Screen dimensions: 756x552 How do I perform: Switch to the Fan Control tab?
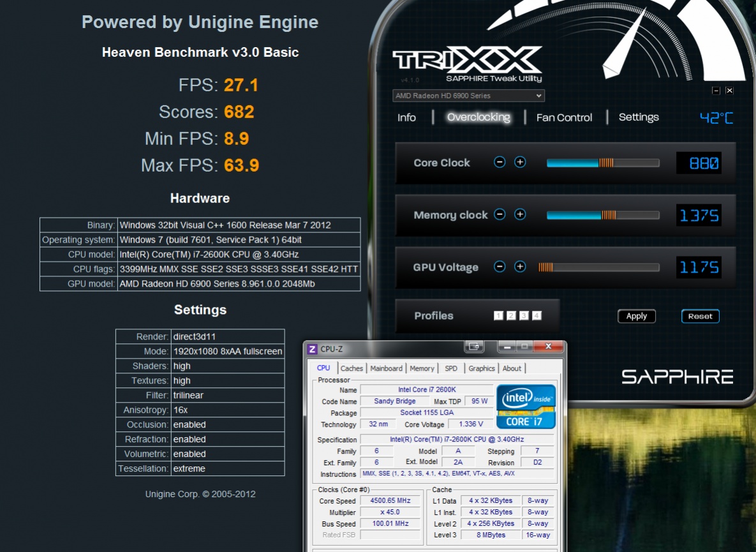(564, 117)
